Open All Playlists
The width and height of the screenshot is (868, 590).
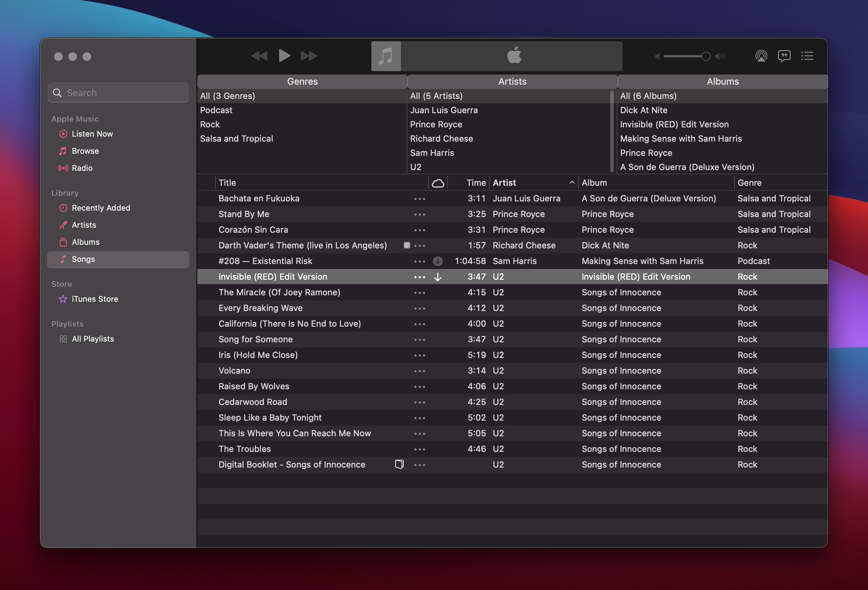(93, 338)
